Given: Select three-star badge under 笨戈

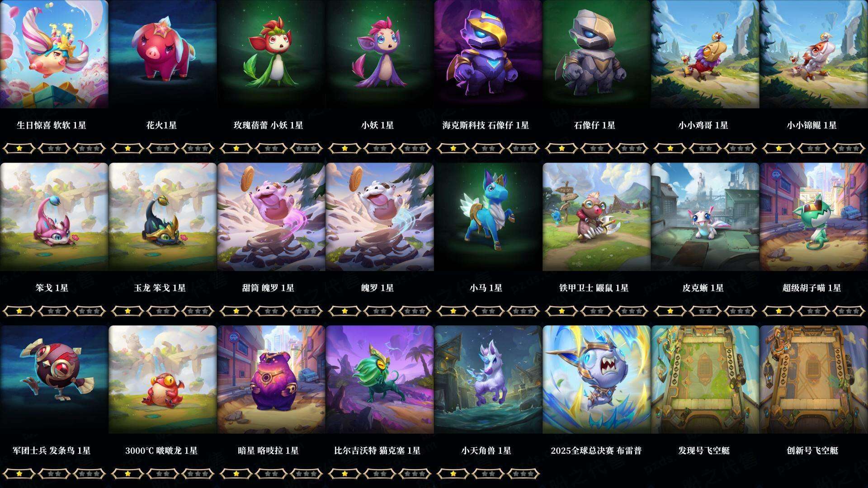Looking at the screenshot, I should coord(90,311).
